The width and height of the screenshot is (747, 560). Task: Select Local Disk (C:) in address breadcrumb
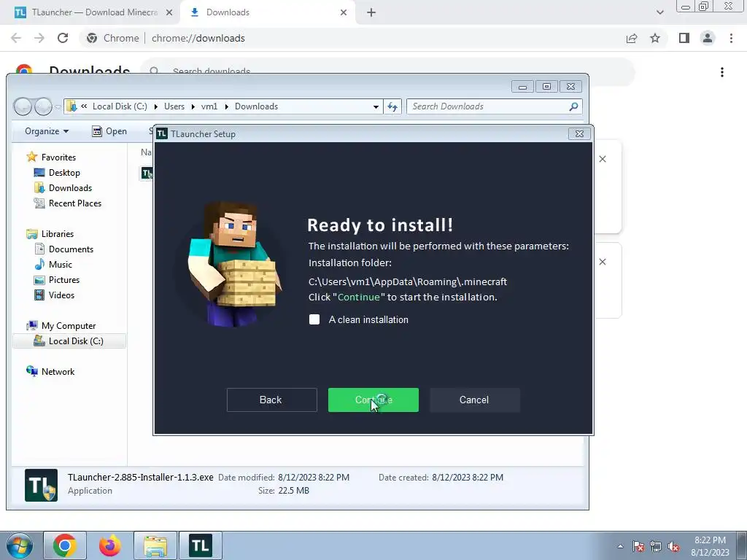point(120,106)
